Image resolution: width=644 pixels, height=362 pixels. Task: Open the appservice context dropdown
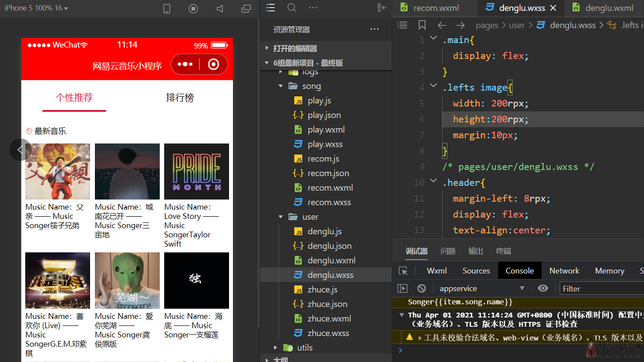(x=482, y=289)
